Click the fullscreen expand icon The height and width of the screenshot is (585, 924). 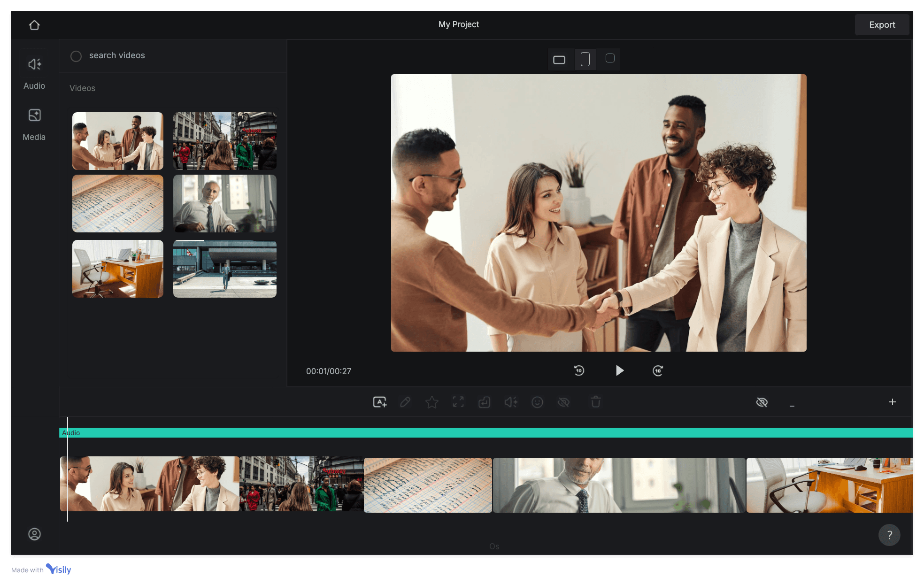(x=458, y=402)
